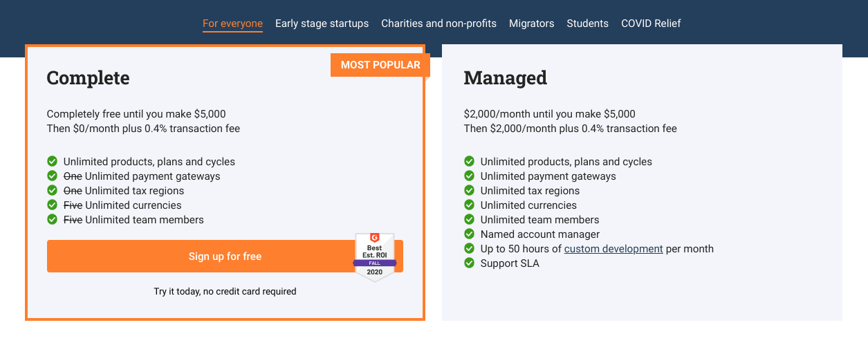Image resolution: width=868 pixels, height=345 pixels.
Task: Click the Managed plan heading
Action: [505, 78]
